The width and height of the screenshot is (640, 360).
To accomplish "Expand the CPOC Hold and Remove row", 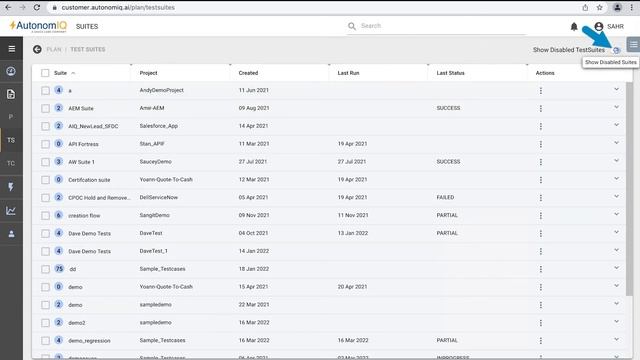I will coord(616,196).
